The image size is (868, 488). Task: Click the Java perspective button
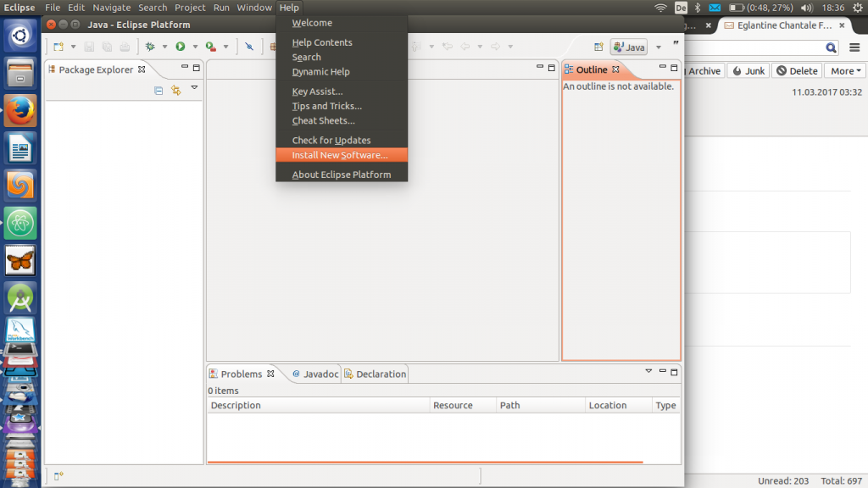coord(629,47)
